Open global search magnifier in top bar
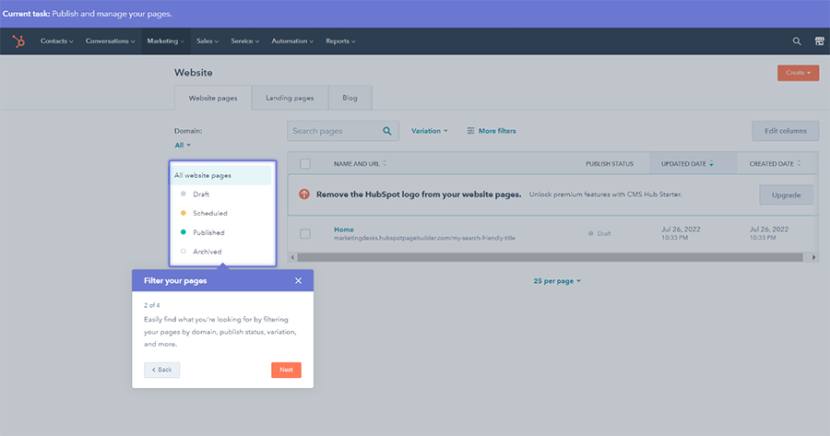 click(797, 41)
